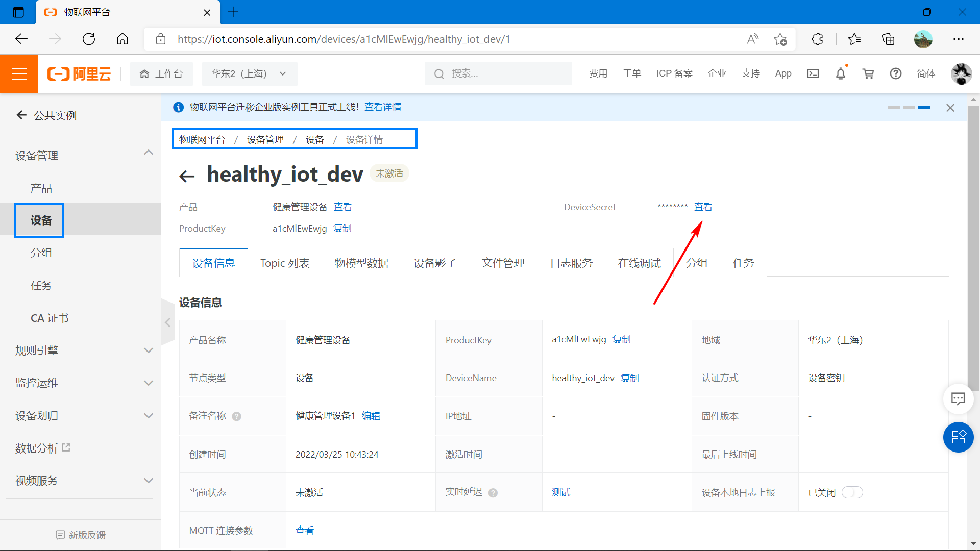The image size is (980, 551).
Task: Copy the ProductKey in the info table
Action: click(622, 340)
